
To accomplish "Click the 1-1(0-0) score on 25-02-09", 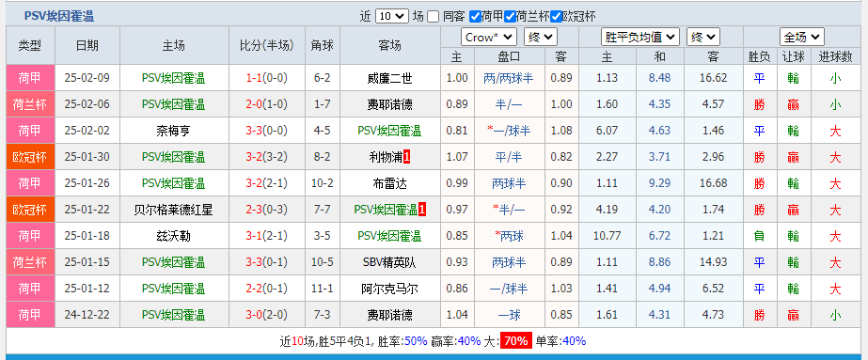I will tap(267, 78).
